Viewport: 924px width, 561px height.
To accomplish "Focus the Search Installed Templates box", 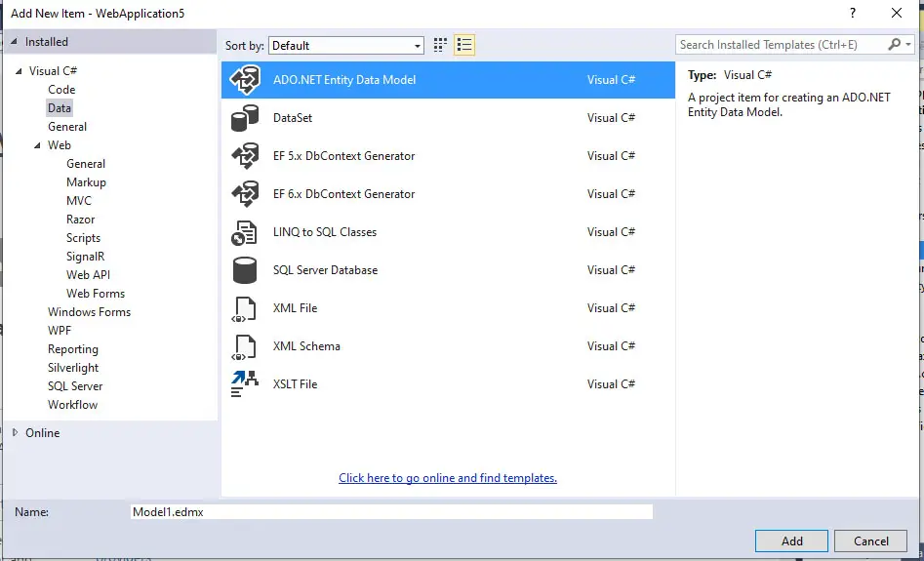I will pos(783,45).
